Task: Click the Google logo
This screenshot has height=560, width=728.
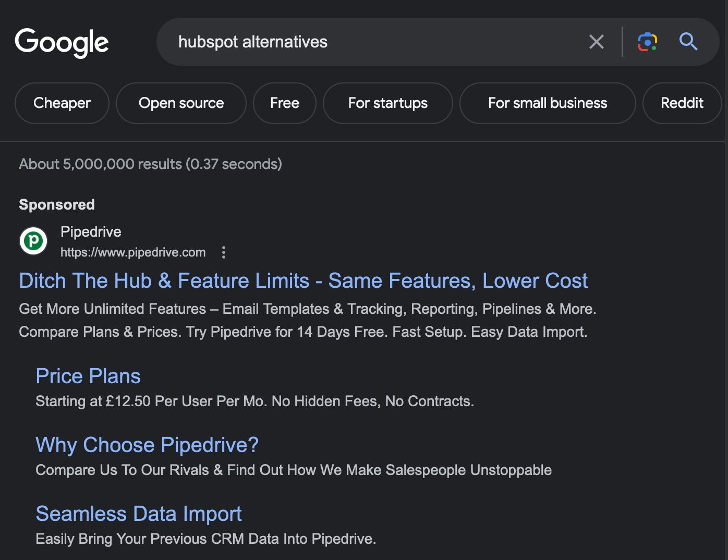Action: pyautogui.click(x=62, y=42)
